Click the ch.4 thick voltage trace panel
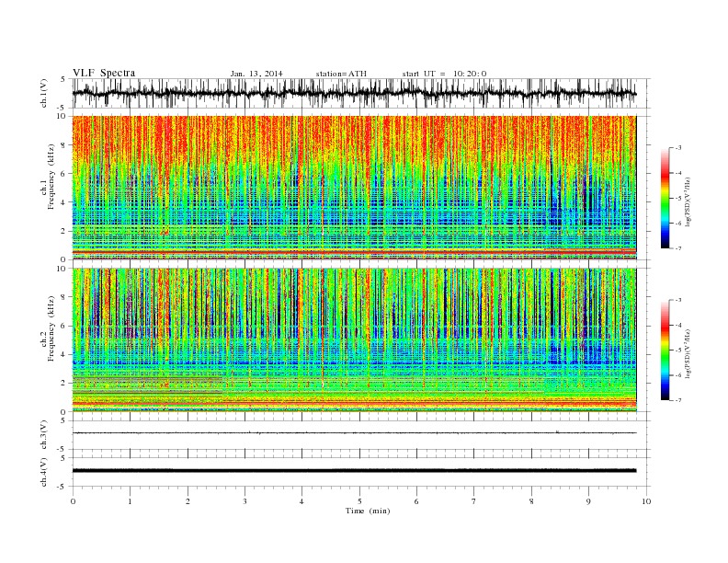This screenshot has height=563, width=728. 360,472
